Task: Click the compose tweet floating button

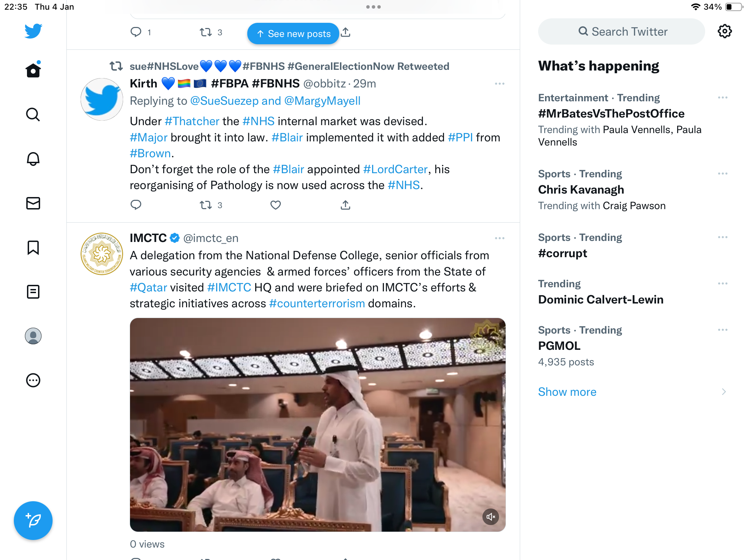Action: (x=33, y=521)
